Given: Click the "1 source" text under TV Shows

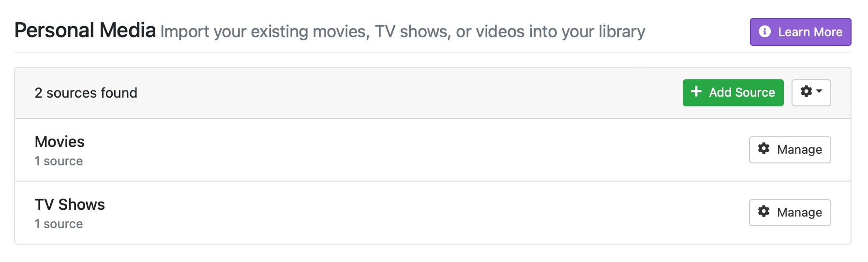Looking at the screenshot, I should tap(59, 224).
